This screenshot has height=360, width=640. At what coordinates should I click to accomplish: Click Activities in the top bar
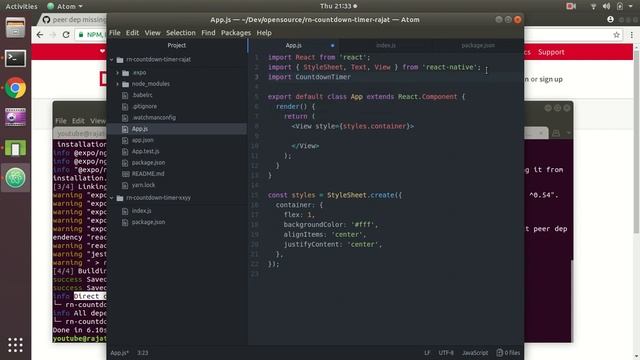[21, 6]
